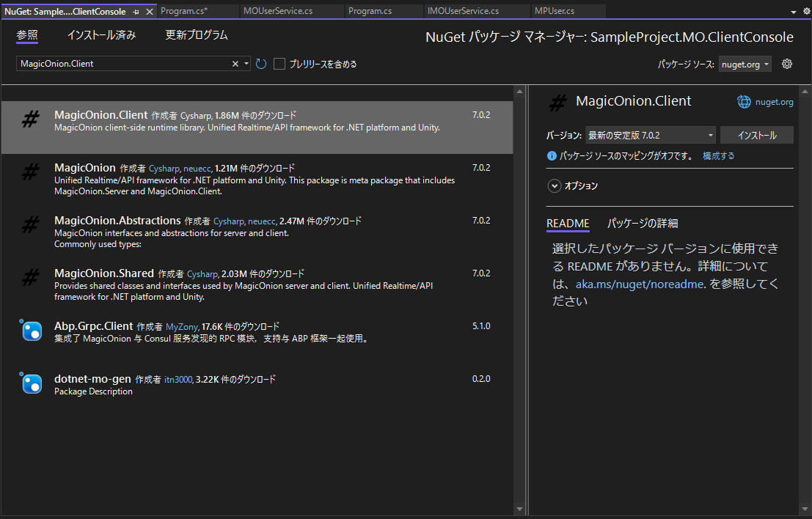Open the document tab list dropdown arrow
Image resolution: width=812 pixels, height=519 pixels.
click(794, 12)
